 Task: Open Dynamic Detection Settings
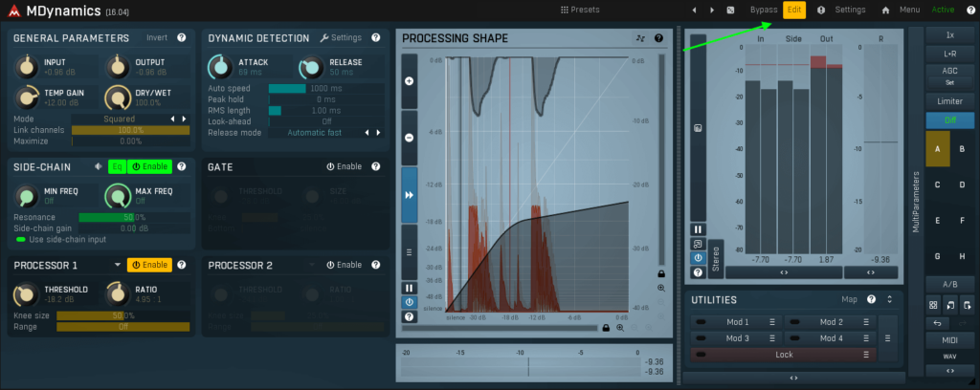tap(341, 37)
